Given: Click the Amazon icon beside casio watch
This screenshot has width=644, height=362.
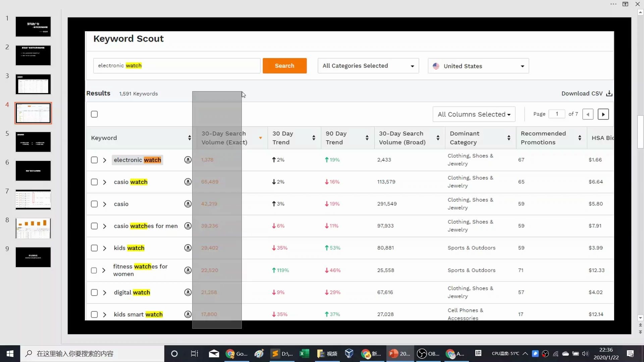Looking at the screenshot, I should pyautogui.click(x=188, y=182).
